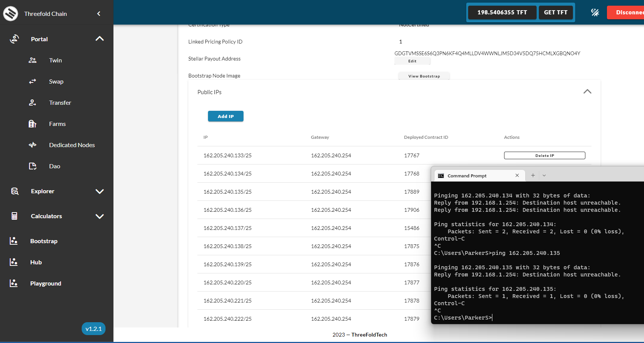
Task: Click the Threefold Chain logo
Action: [x=10, y=13]
